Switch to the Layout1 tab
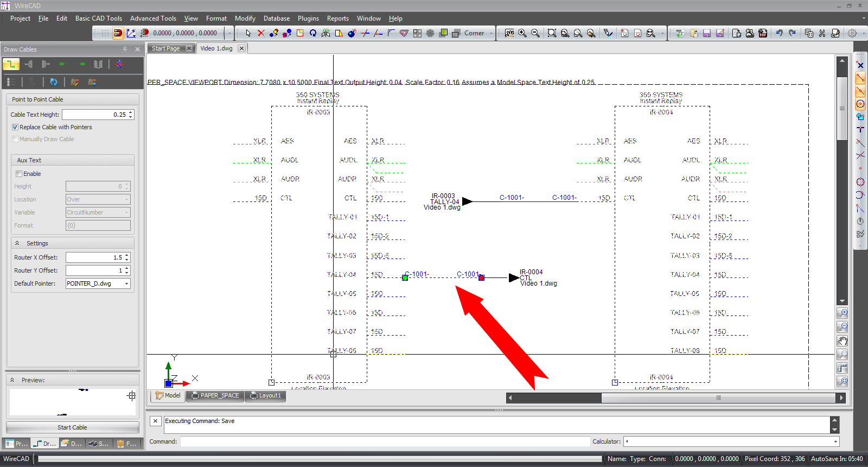868x467 pixels. click(265, 395)
